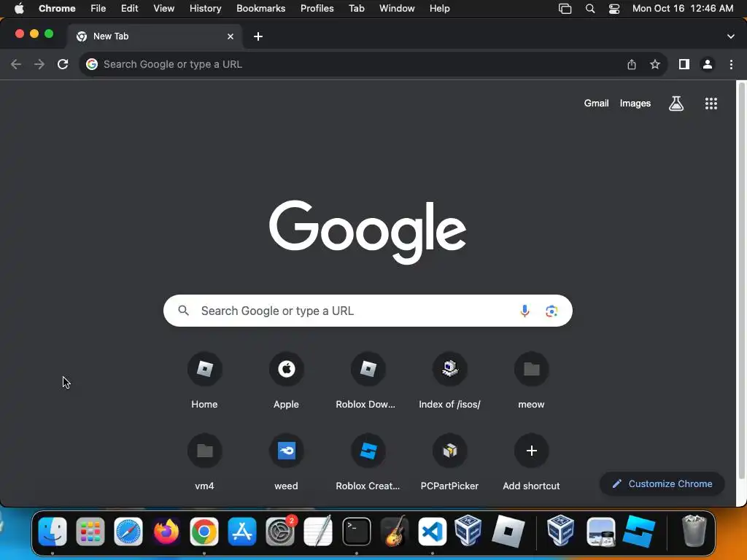Open the Trash in the Dock
The height and width of the screenshot is (560, 747).
[694, 531]
